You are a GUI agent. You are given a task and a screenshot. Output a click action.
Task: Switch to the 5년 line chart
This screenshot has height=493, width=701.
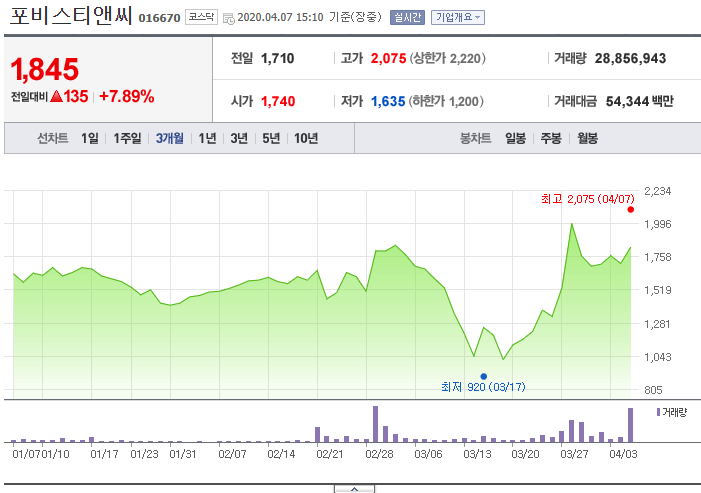(x=271, y=138)
